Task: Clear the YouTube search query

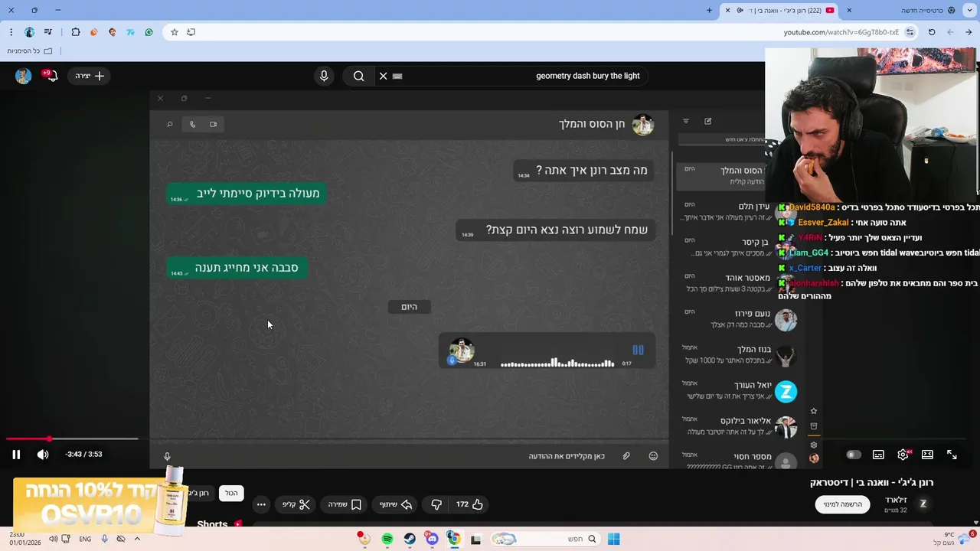Action: [x=383, y=76]
